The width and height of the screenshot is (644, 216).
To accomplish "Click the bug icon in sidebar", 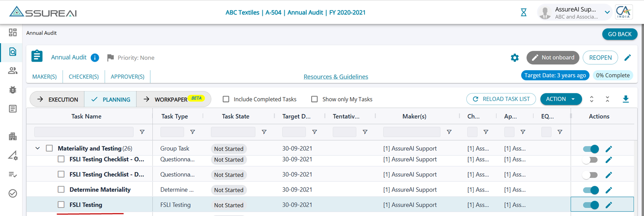I will (x=13, y=90).
